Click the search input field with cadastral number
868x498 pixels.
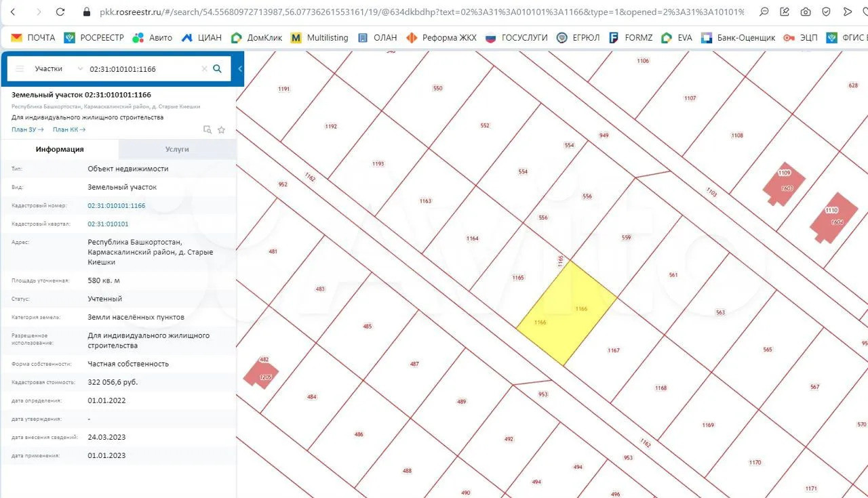click(142, 68)
